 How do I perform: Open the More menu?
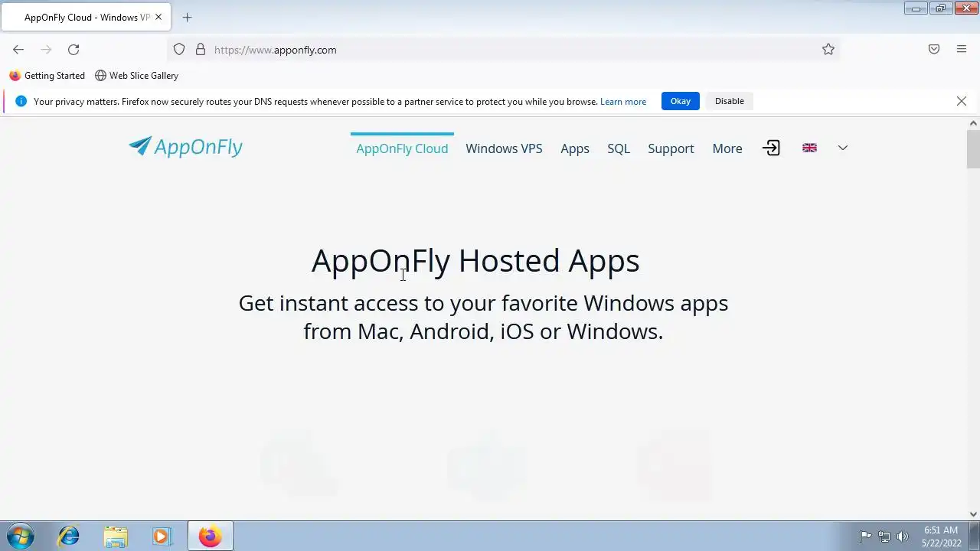(727, 148)
